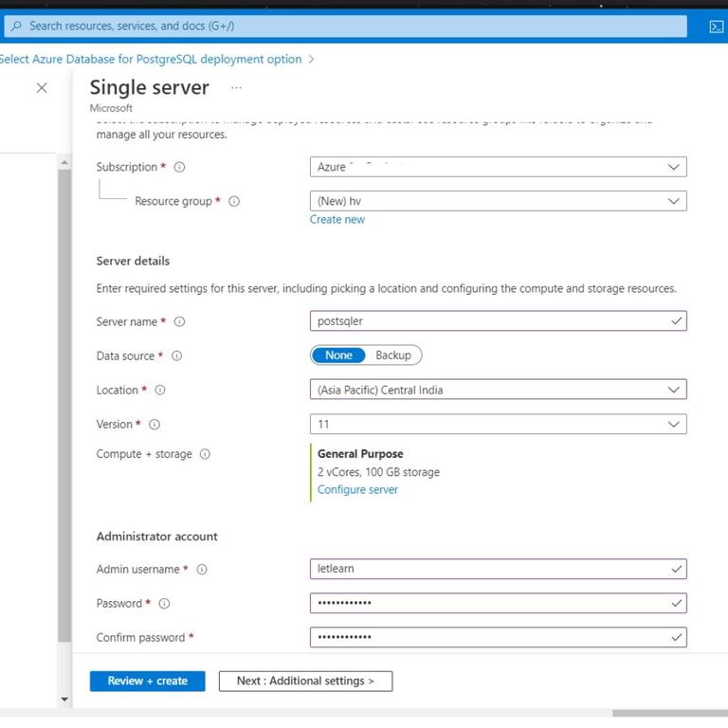Click the Microsoft publisher label
This screenshot has width=728, height=728.
[111, 108]
